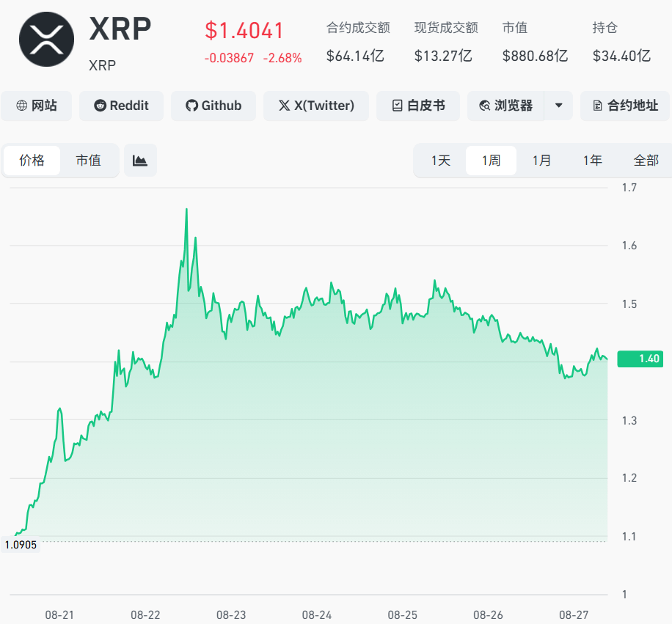Click the chart's highest peak point
This screenshot has width=672, height=624.
coord(186,209)
